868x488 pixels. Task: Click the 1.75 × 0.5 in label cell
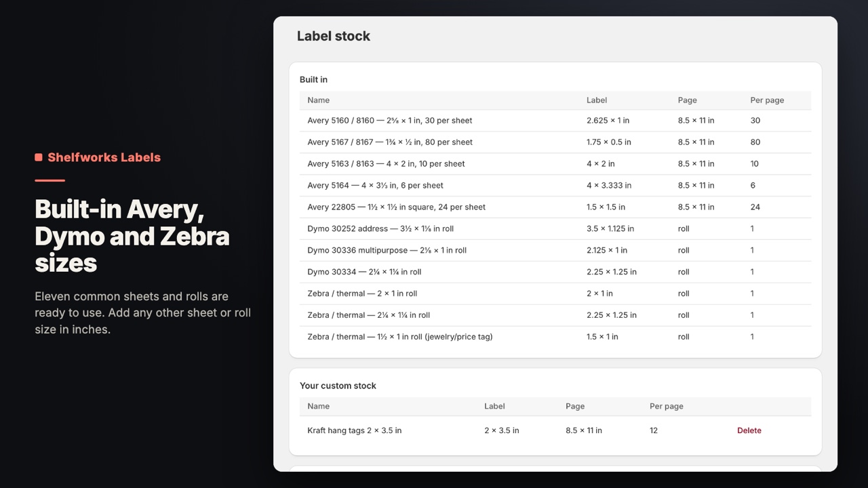(609, 142)
